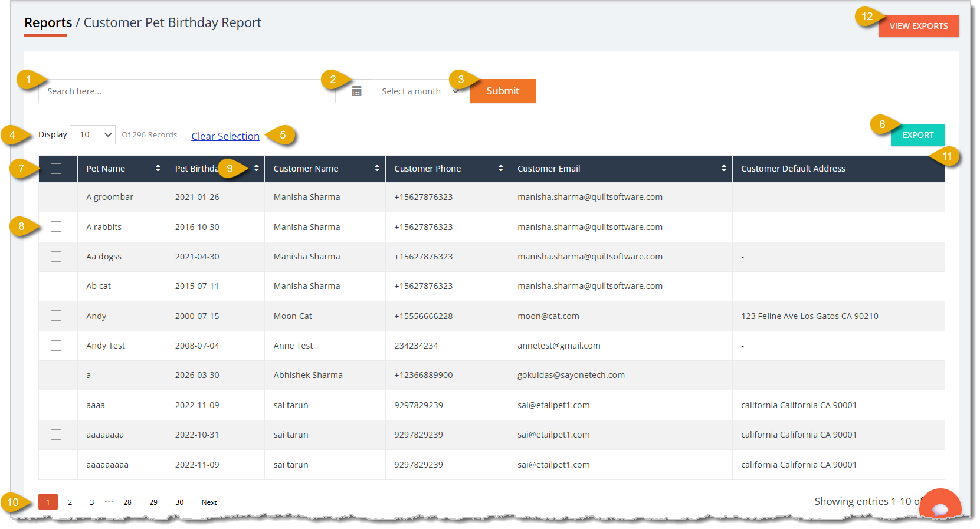Tick the Andy Test row checkbox
The width and height of the screenshot is (980, 529).
tap(56, 346)
